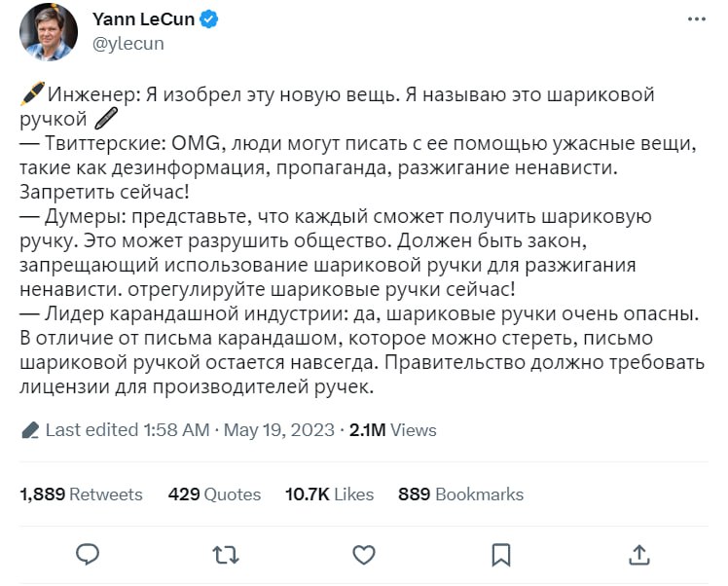The image size is (728, 586).
Task: Open the three-dot more options menu
Action: (x=696, y=20)
